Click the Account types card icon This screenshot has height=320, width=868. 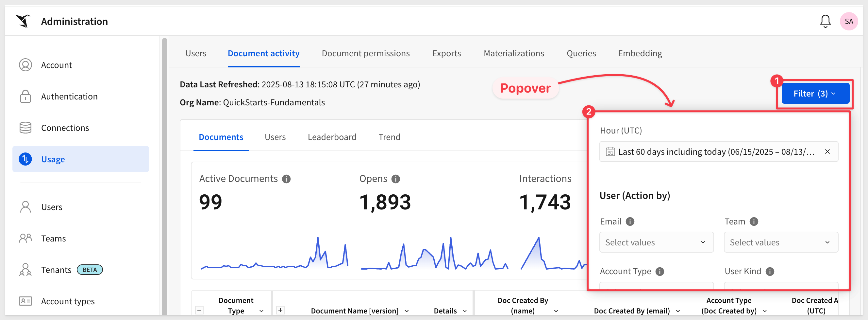25,301
